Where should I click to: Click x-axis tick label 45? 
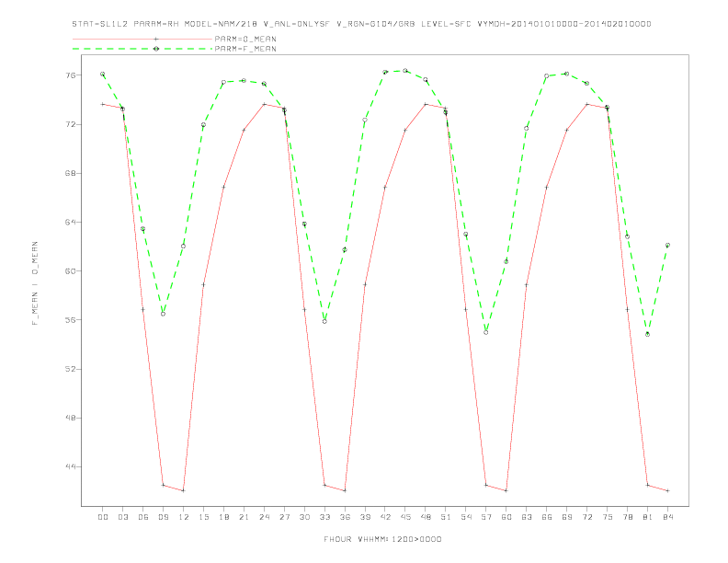(405, 517)
